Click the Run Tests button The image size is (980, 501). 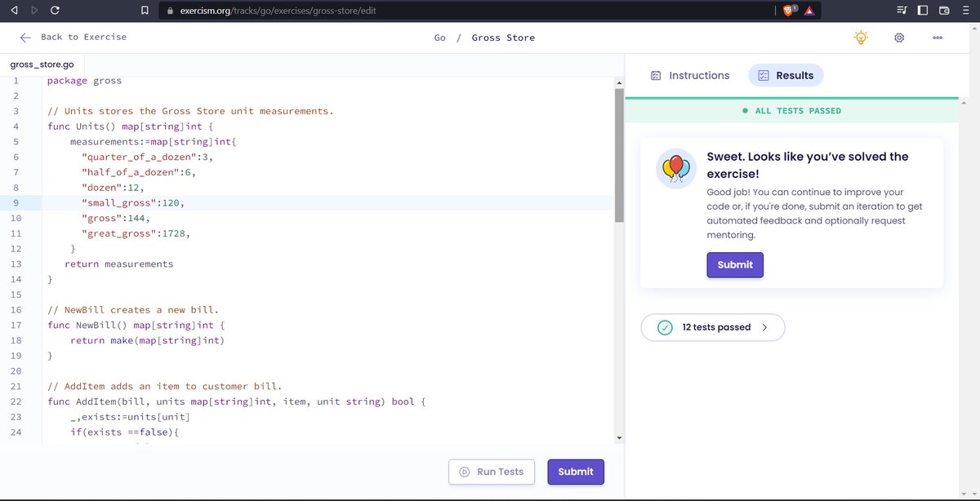(492, 472)
